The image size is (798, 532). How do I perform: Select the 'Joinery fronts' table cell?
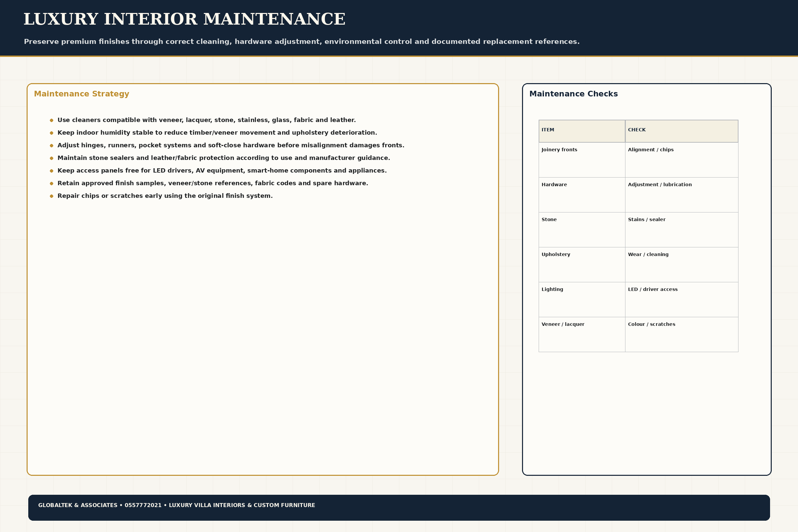pos(582,160)
